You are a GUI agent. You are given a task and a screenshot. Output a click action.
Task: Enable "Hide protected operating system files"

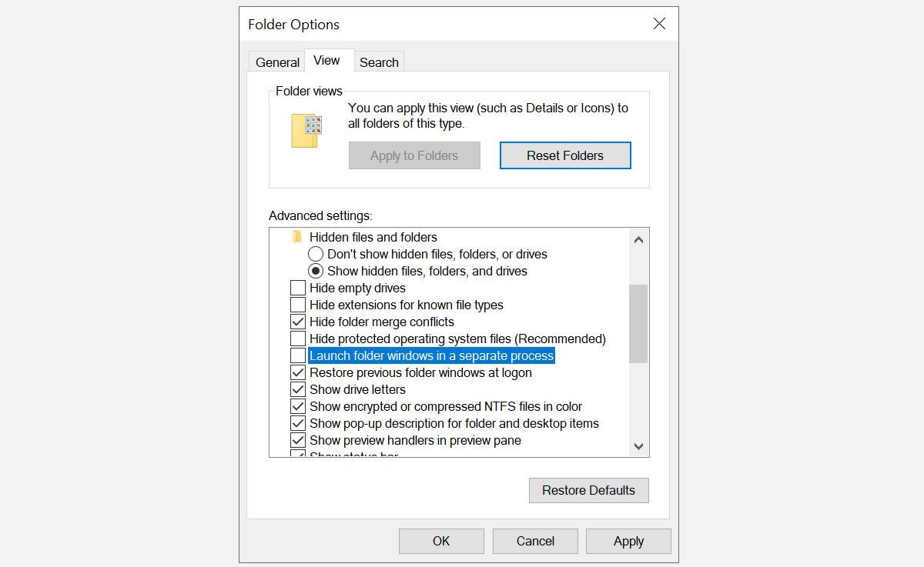tap(298, 339)
